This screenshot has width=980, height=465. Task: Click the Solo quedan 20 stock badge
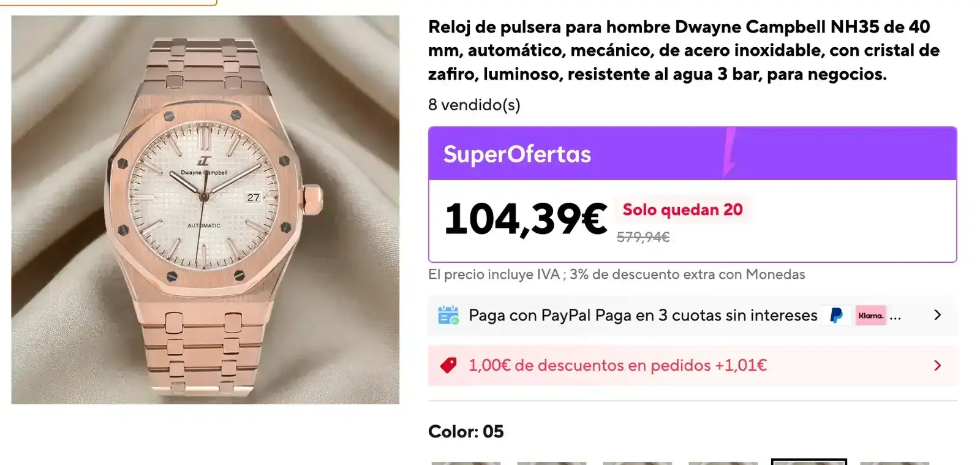(682, 210)
